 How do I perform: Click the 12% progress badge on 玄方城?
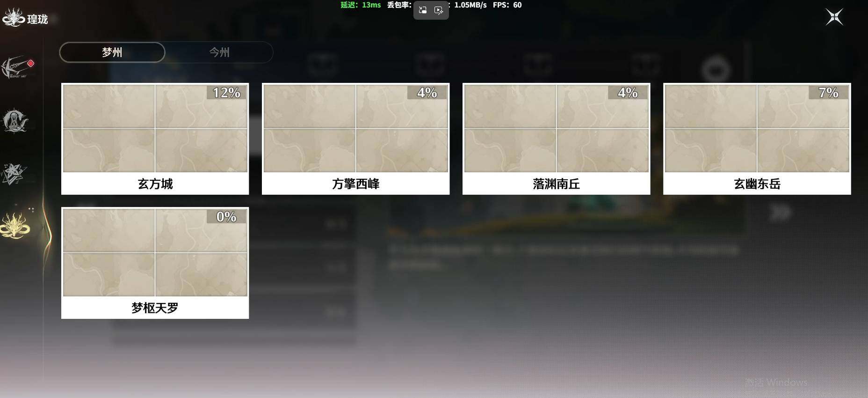(x=226, y=93)
